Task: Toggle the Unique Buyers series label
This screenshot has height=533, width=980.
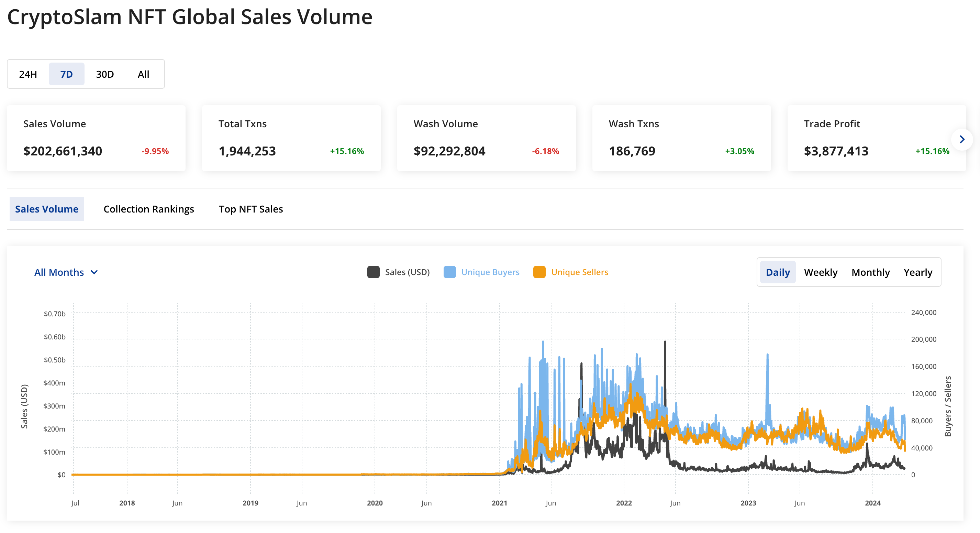Action: (490, 272)
